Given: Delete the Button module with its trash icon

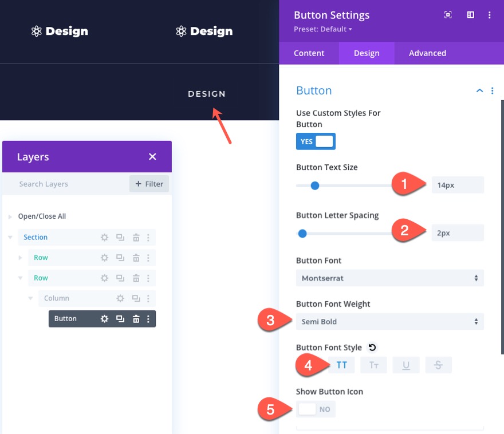Looking at the screenshot, I should pyautogui.click(x=135, y=318).
